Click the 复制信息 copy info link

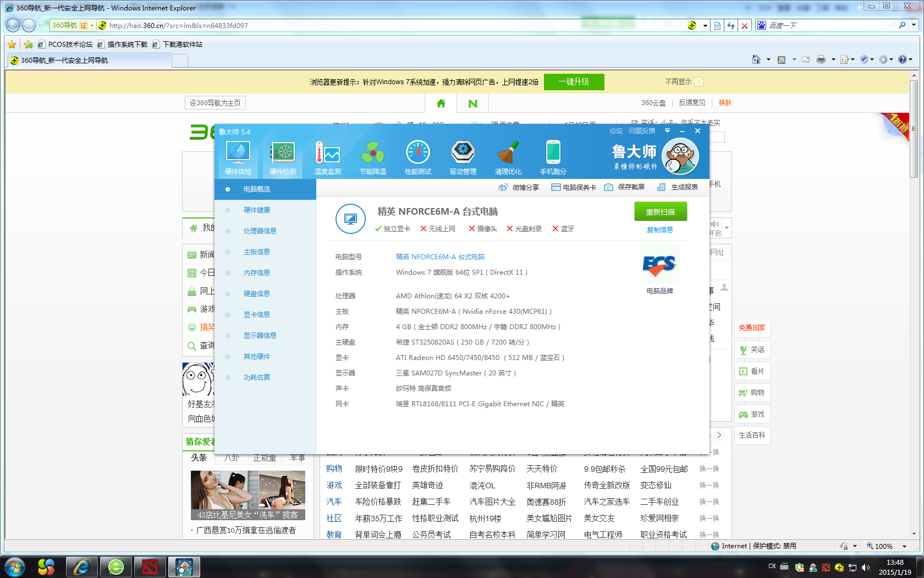point(660,230)
